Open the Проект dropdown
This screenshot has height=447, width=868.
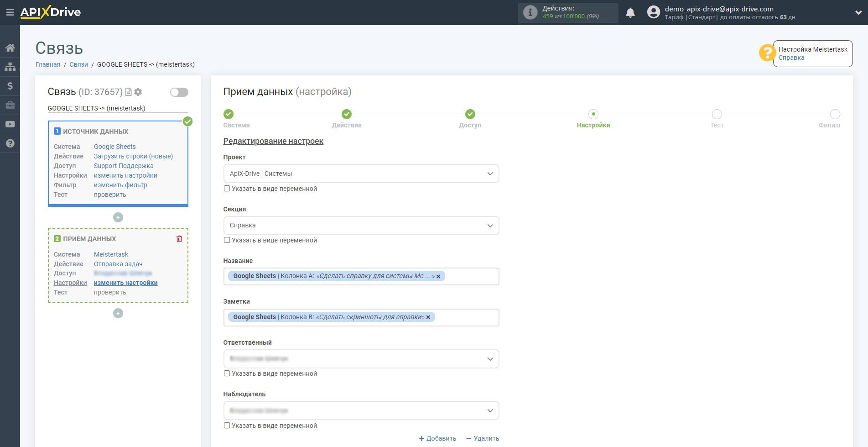point(361,174)
